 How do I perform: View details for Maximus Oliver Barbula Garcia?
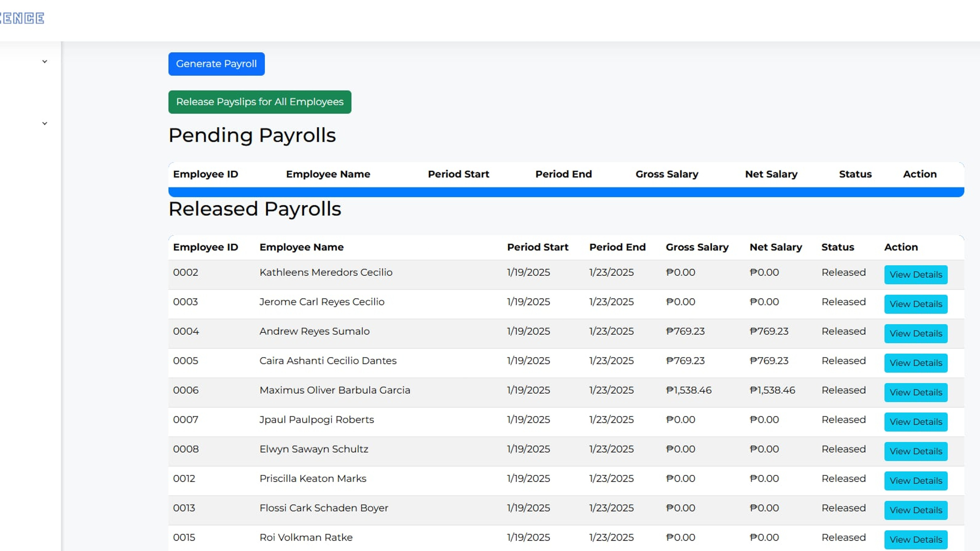coord(916,393)
